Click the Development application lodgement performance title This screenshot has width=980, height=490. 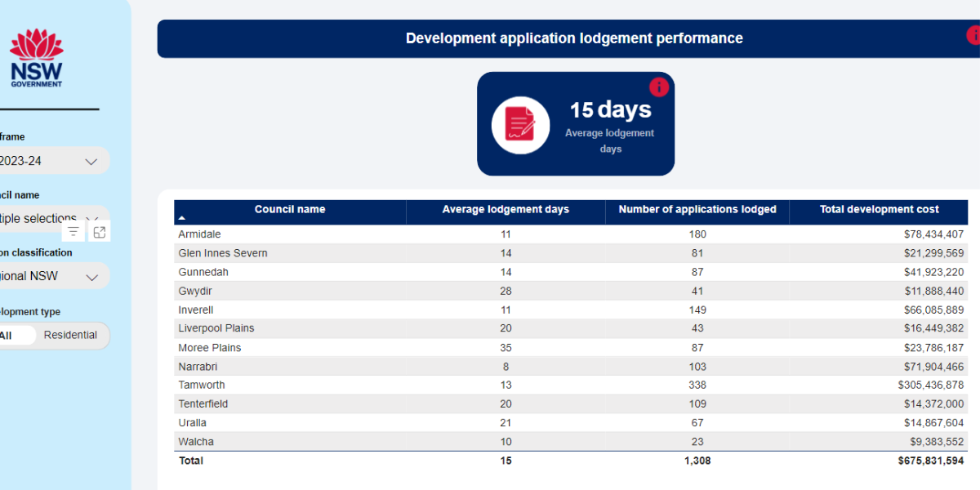(x=574, y=38)
